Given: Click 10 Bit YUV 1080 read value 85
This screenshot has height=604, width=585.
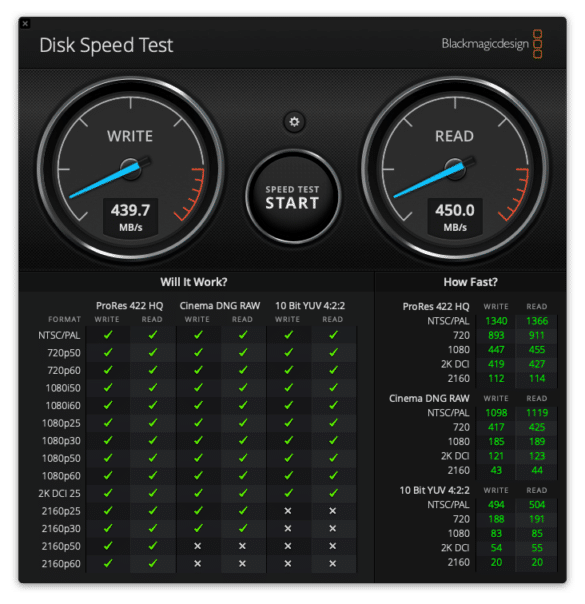Looking at the screenshot, I should pos(537,534).
